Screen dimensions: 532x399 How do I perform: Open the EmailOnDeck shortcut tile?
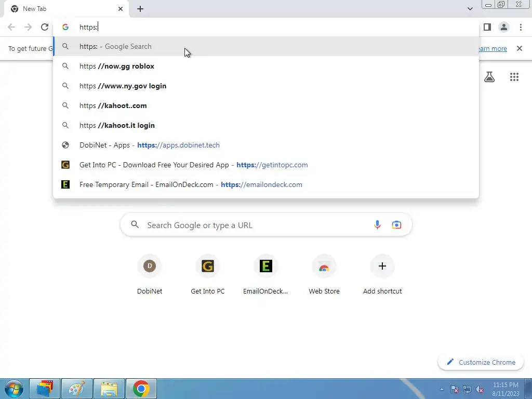click(x=265, y=274)
